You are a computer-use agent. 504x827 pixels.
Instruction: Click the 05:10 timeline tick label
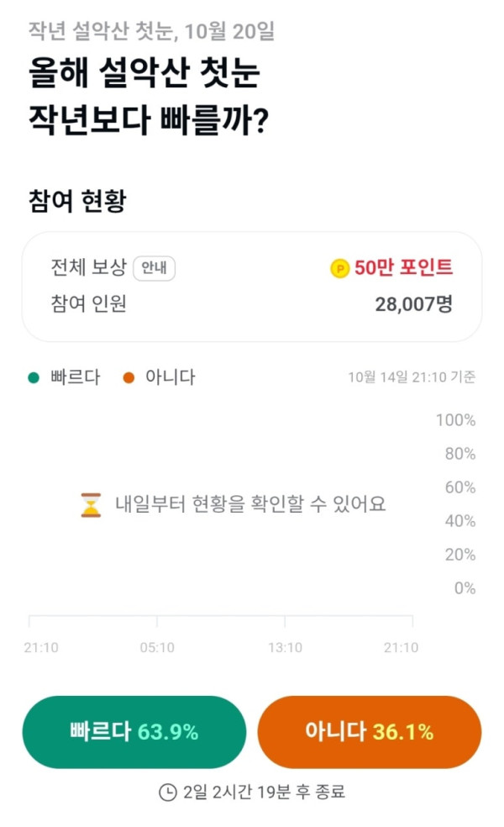157,647
